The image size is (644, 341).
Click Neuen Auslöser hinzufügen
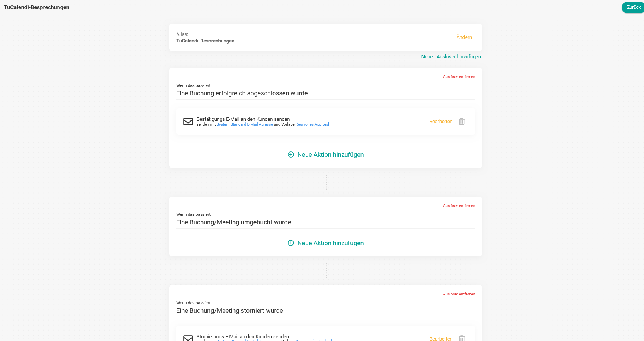pos(451,57)
